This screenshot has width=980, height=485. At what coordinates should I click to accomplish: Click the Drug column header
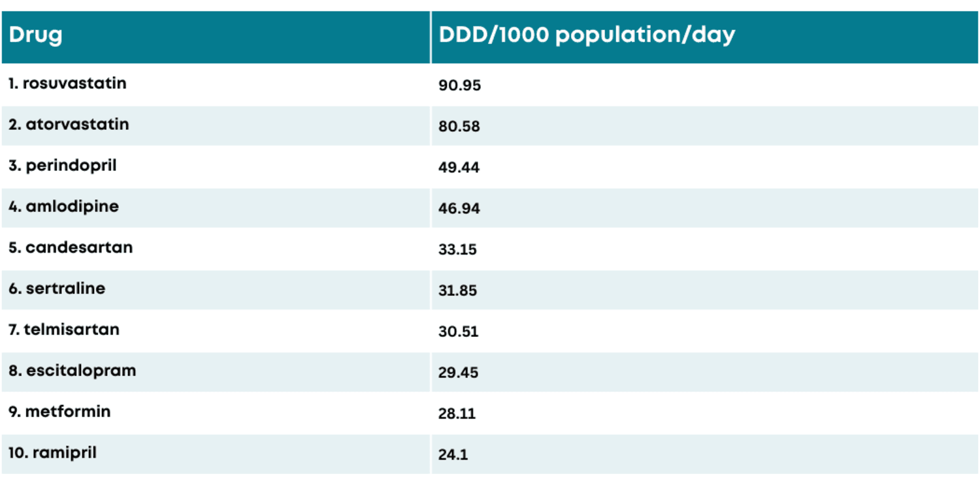[36, 35]
